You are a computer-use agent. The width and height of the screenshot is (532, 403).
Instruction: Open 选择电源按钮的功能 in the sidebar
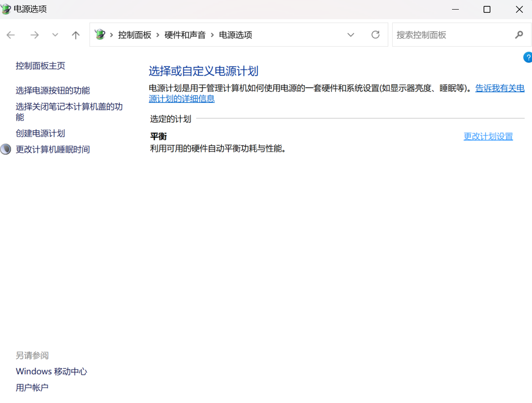pos(53,90)
